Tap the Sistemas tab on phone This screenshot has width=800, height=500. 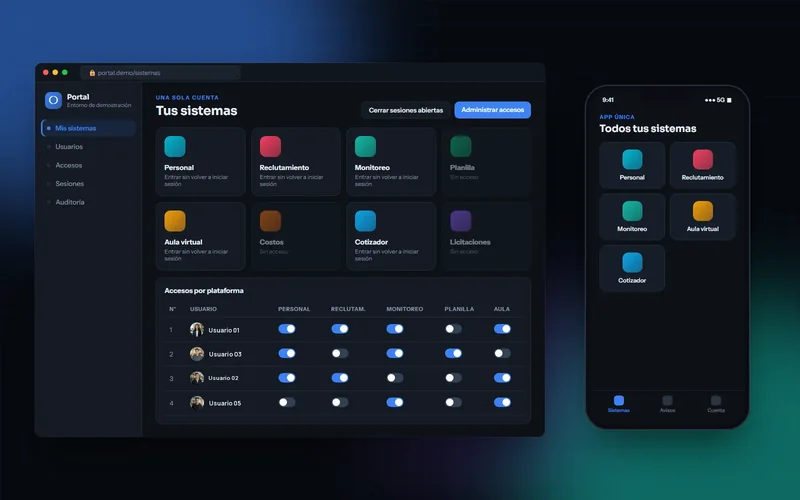coord(618,404)
